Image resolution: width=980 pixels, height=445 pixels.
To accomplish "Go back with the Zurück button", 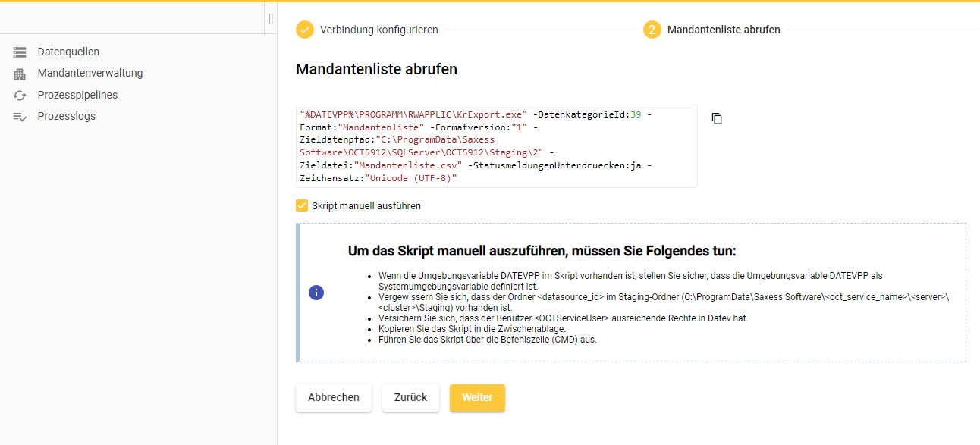I will click(410, 398).
